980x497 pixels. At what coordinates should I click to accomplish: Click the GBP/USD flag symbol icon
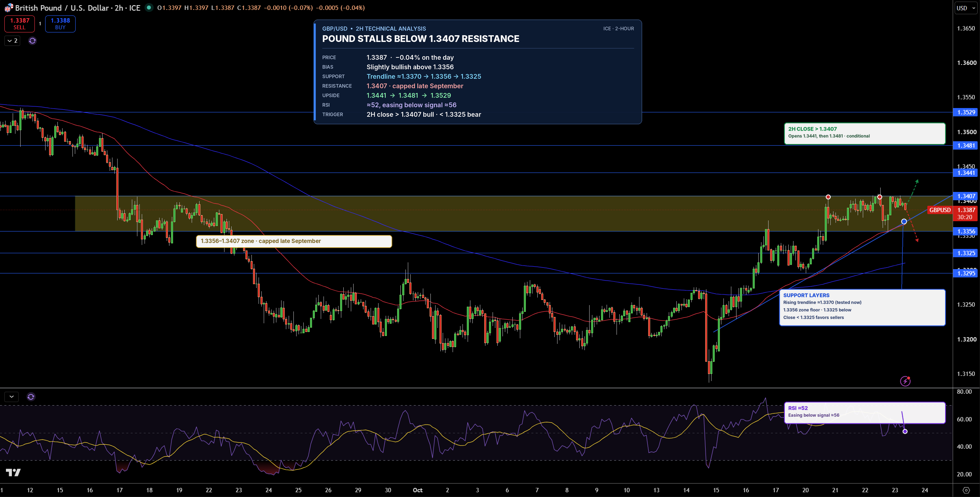[8, 8]
